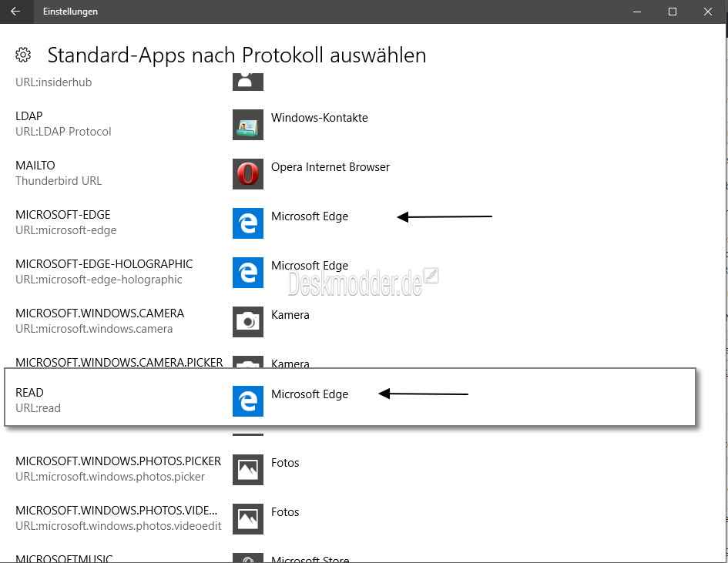Click the Edge icon in the READ row
This screenshot has height=563, width=728.
coord(248,401)
